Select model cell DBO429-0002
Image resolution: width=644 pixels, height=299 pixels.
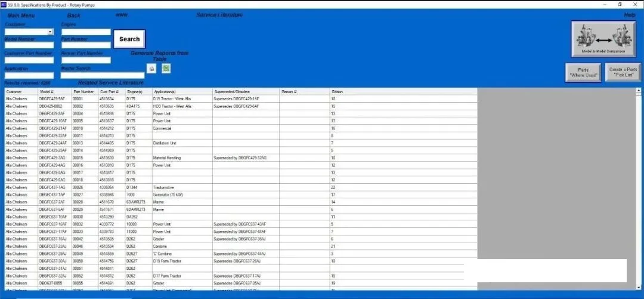tap(55, 106)
